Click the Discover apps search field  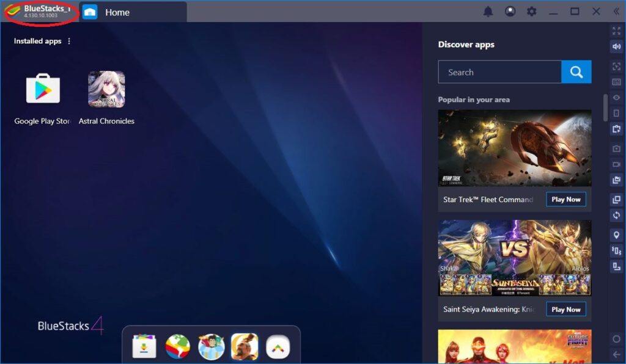499,71
